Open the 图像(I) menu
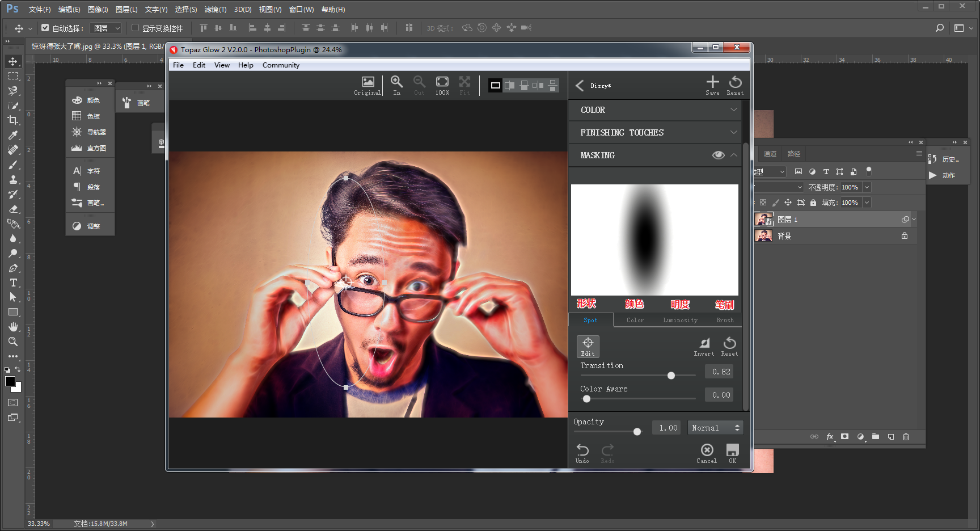The width and height of the screenshot is (980, 531). [98, 10]
